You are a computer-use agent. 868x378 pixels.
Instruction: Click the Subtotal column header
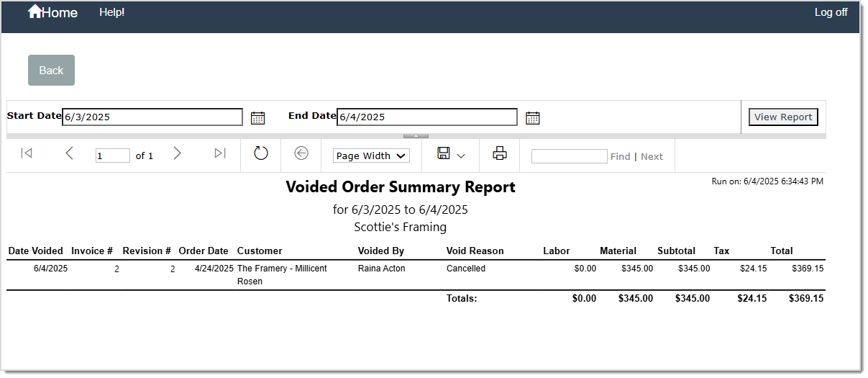pos(676,251)
